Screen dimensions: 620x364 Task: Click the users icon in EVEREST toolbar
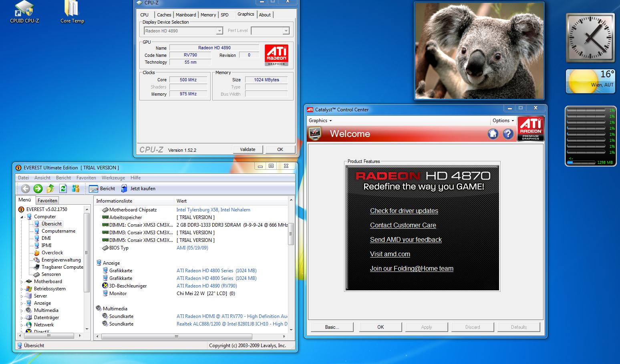[75, 189]
